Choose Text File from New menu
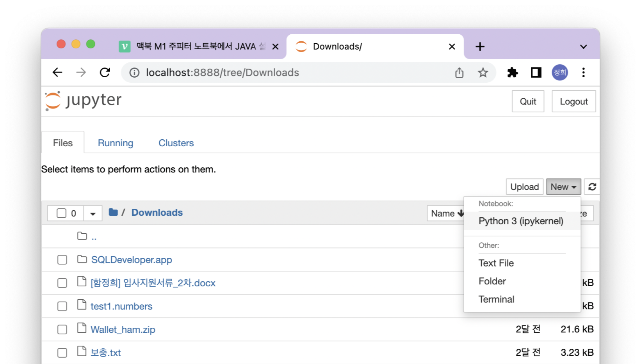 (522, 263)
